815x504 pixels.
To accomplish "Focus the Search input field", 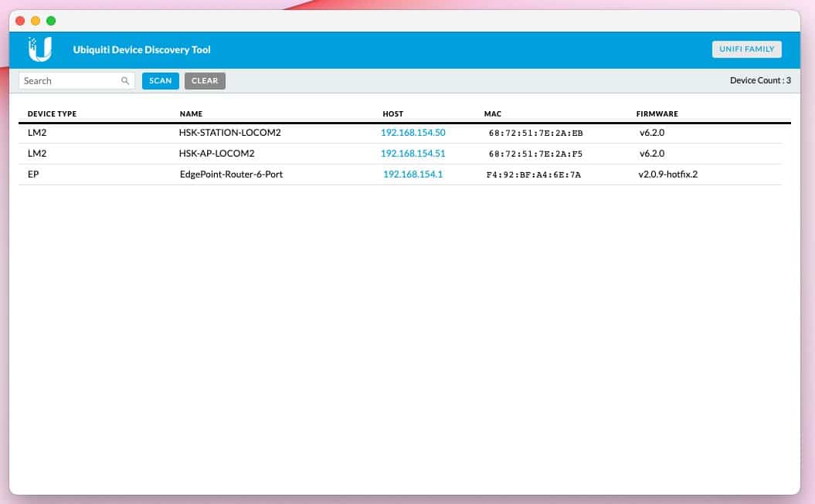I will coord(76,81).
